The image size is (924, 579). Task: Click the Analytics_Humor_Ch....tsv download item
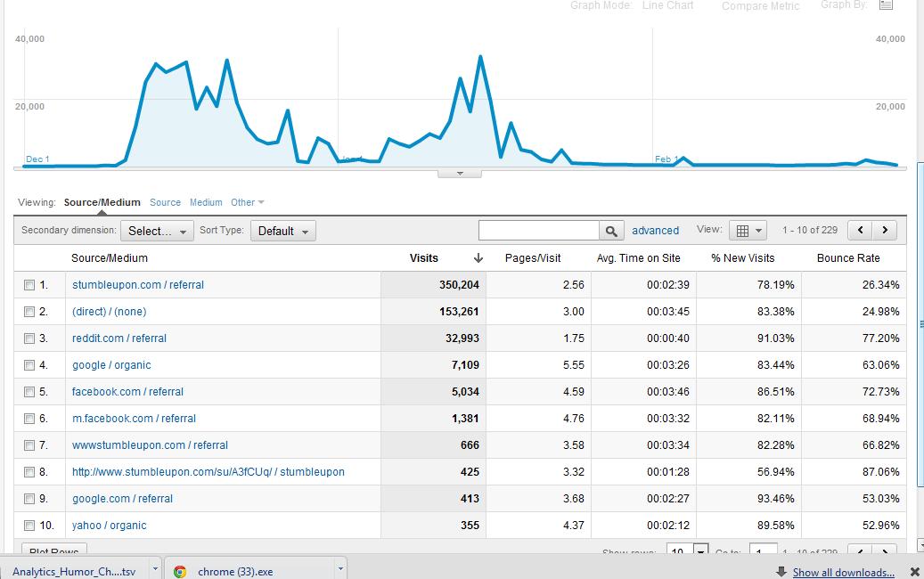pyautogui.click(x=74, y=571)
